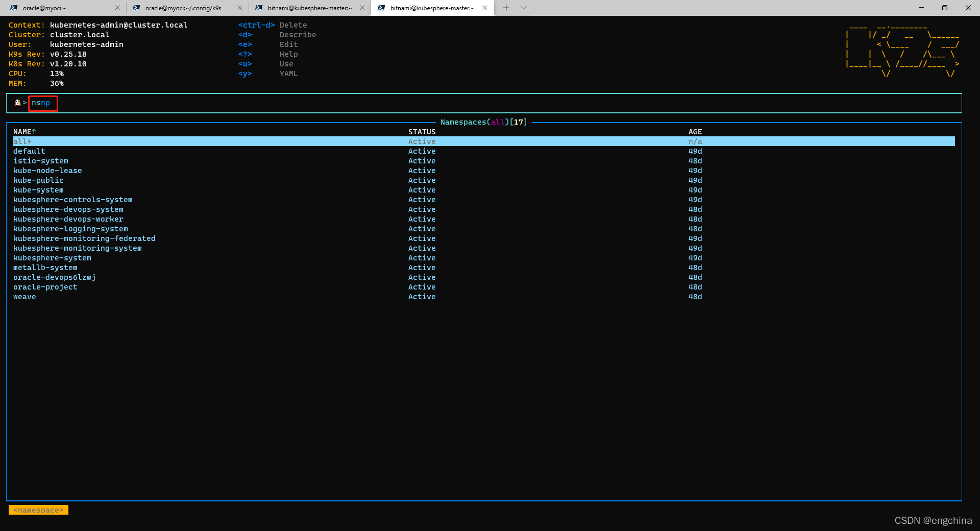Click the STATUS column header
The width and height of the screenshot is (980, 531).
422,132
